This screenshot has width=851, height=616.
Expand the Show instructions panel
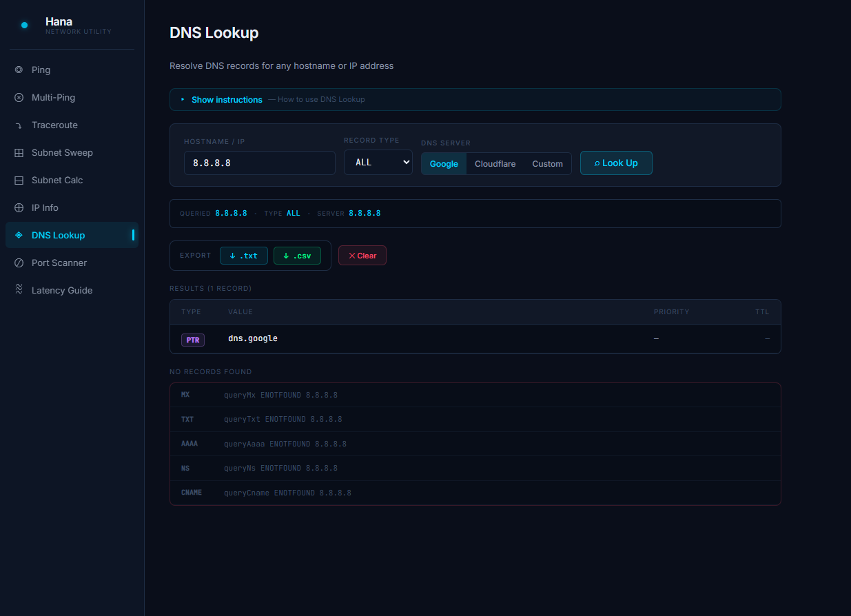tap(475, 99)
